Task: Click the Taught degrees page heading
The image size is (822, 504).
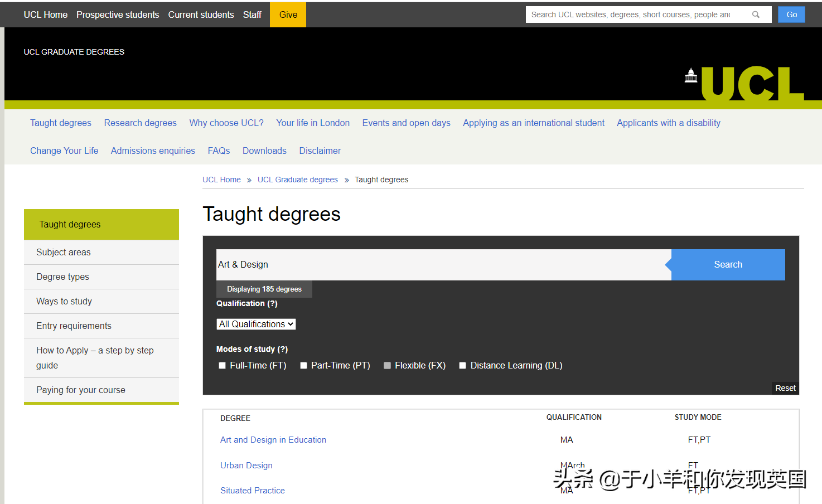Action: [x=272, y=214]
